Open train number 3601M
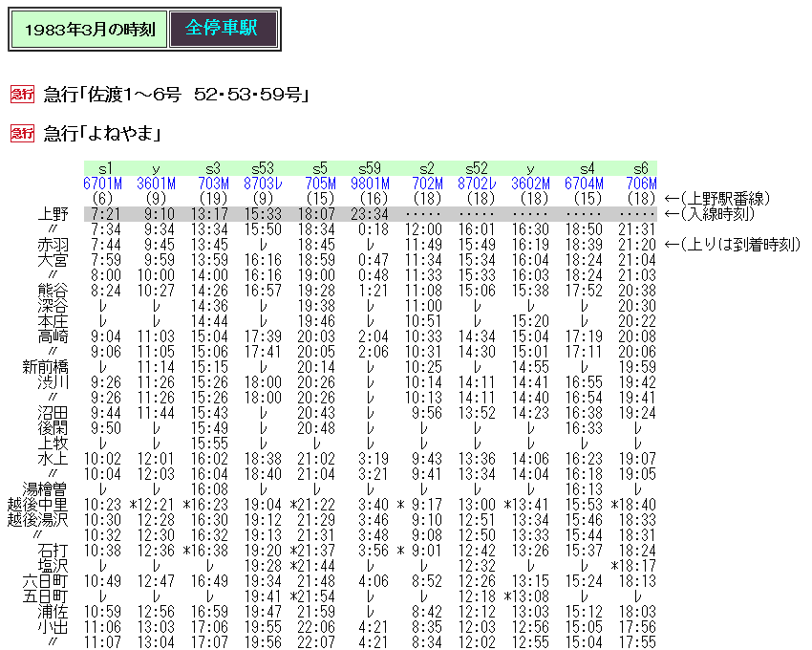Image resolution: width=812 pixels, height=650 pixels. [x=156, y=184]
